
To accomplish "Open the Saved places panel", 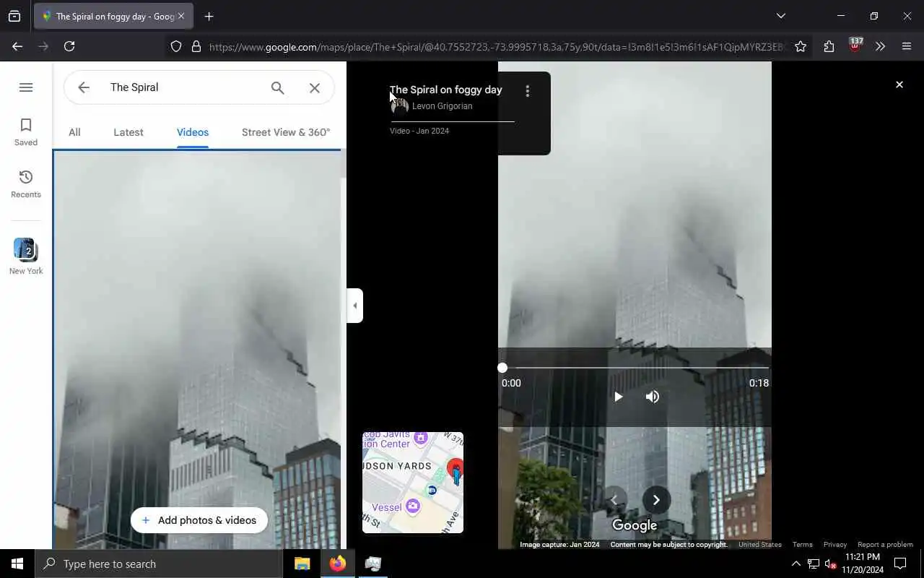I will click(x=26, y=132).
